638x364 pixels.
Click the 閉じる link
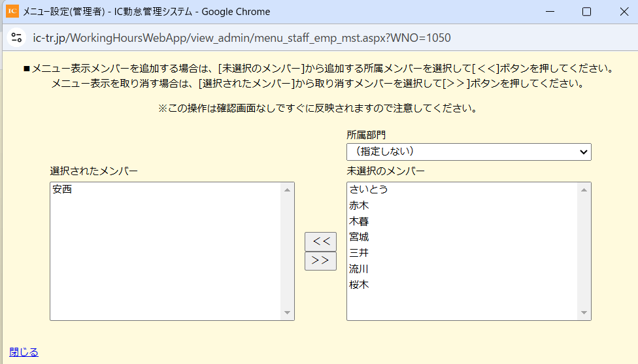tap(24, 352)
